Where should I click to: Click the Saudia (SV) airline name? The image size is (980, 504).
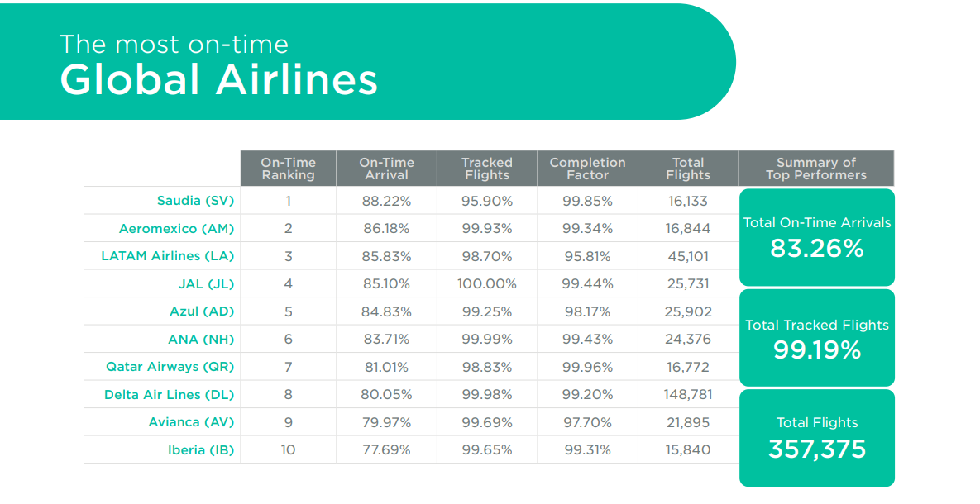195,201
